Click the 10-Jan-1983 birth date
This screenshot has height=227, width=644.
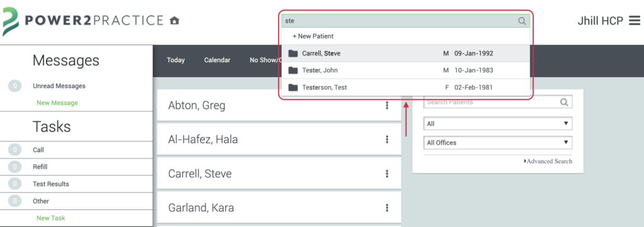tap(474, 70)
